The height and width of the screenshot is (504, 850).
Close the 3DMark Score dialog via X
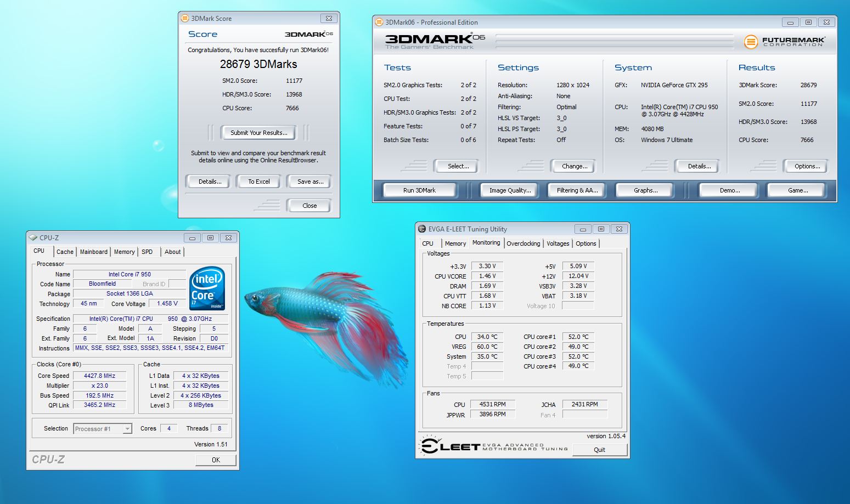coord(328,18)
